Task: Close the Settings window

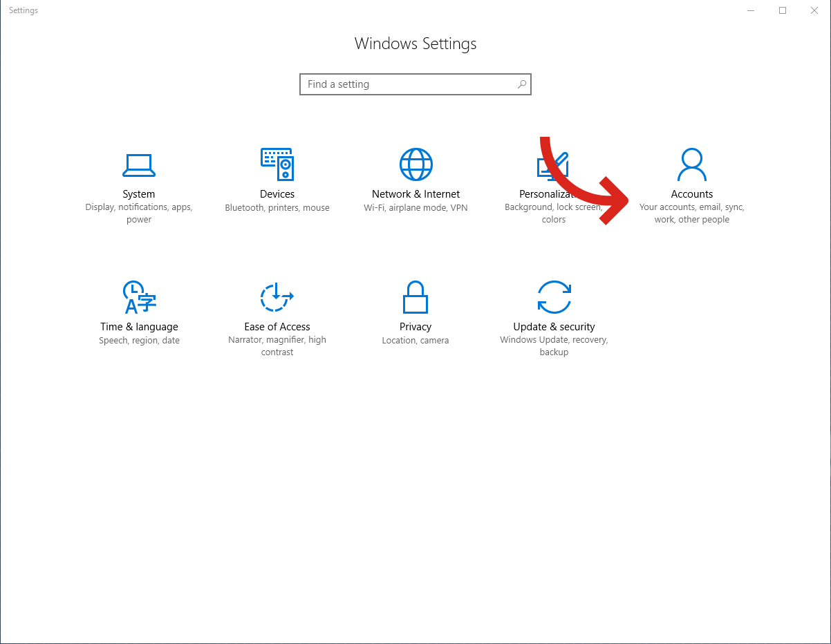Action: click(814, 10)
